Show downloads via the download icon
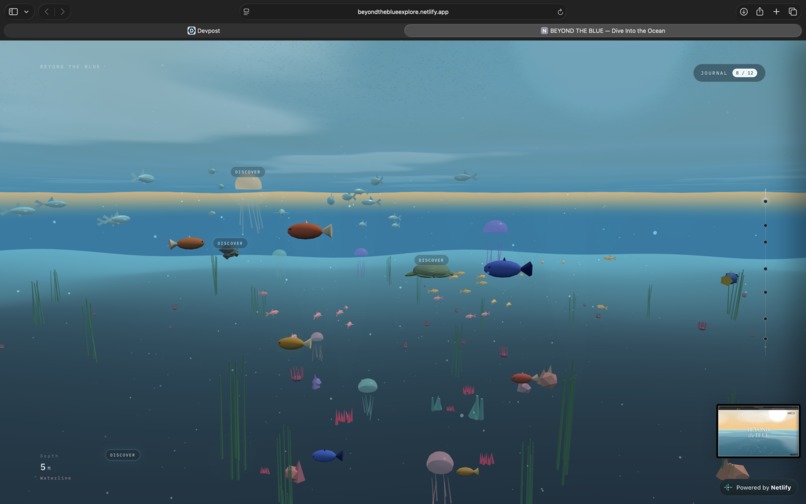 click(x=743, y=11)
